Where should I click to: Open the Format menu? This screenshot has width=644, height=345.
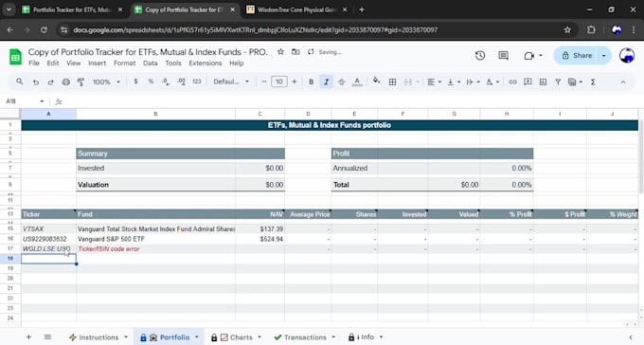(x=124, y=64)
